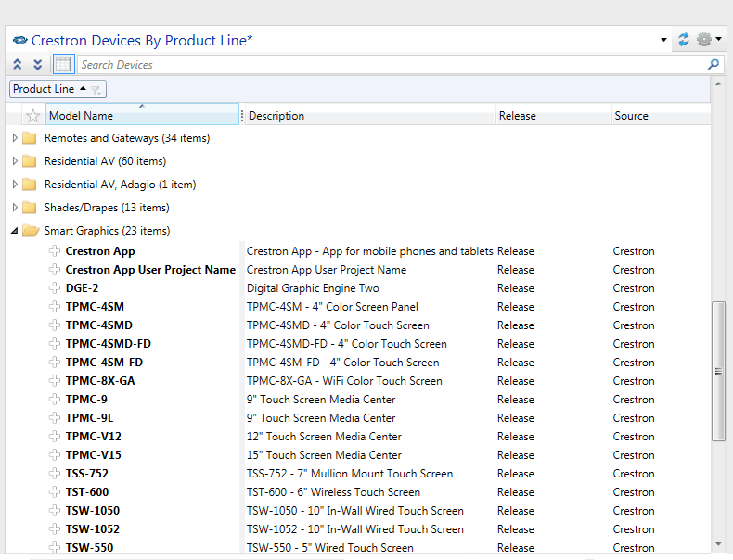Image resolution: width=733 pixels, height=560 pixels.
Task: Click the Product Line filter funnel icon
Action: (96, 90)
